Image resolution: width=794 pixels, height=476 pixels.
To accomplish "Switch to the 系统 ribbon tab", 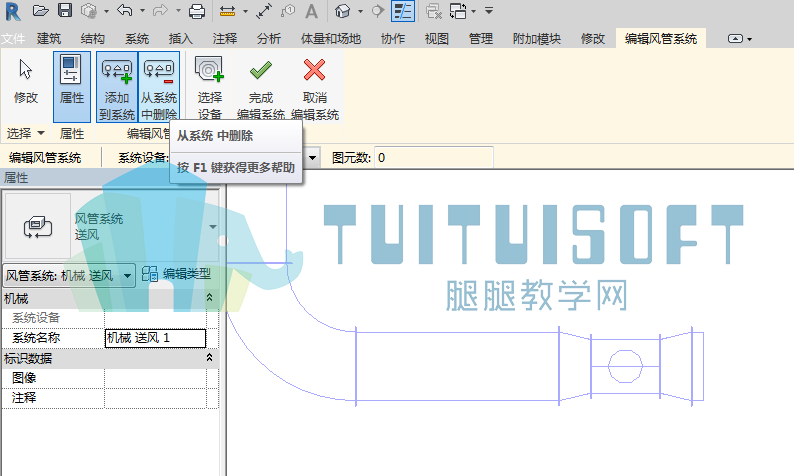I will (x=137, y=38).
